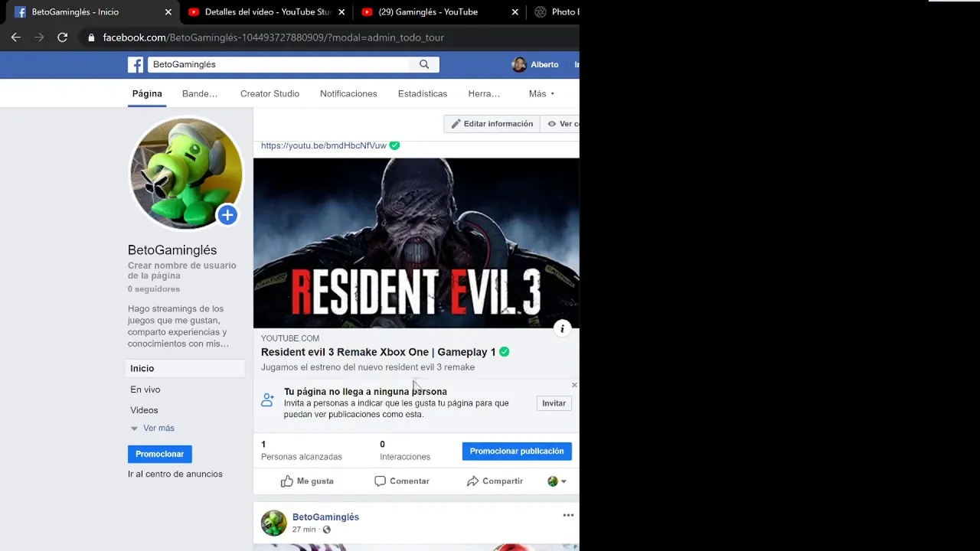The height and width of the screenshot is (551, 980).
Task: Open the post identity selector dropdown
Action: (557, 481)
